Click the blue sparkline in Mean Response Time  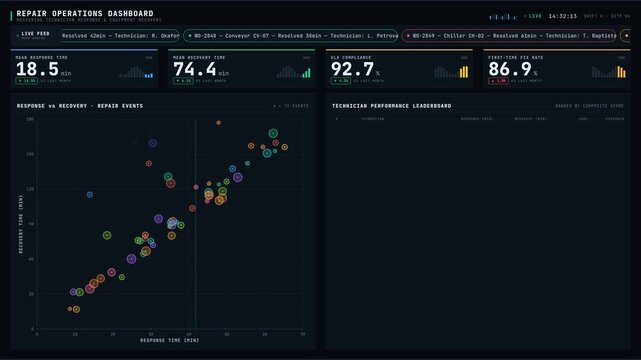pyautogui.click(x=136, y=72)
